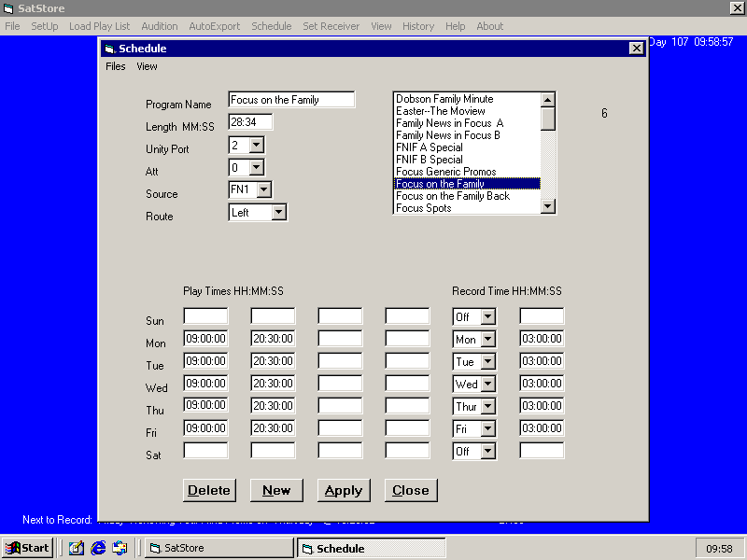Image resolution: width=747 pixels, height=560 pixels.
Task: Expand the Source dropdown showing FN1
Action: tap(264, 189)
